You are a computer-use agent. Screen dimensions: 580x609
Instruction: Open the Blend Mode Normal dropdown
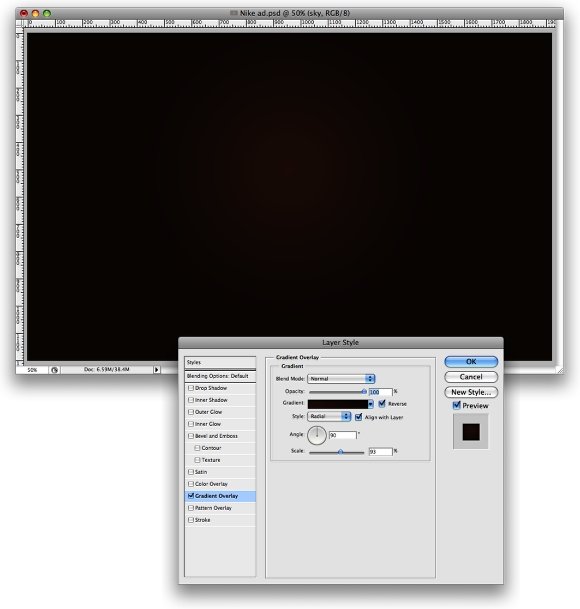pos(341,379)
